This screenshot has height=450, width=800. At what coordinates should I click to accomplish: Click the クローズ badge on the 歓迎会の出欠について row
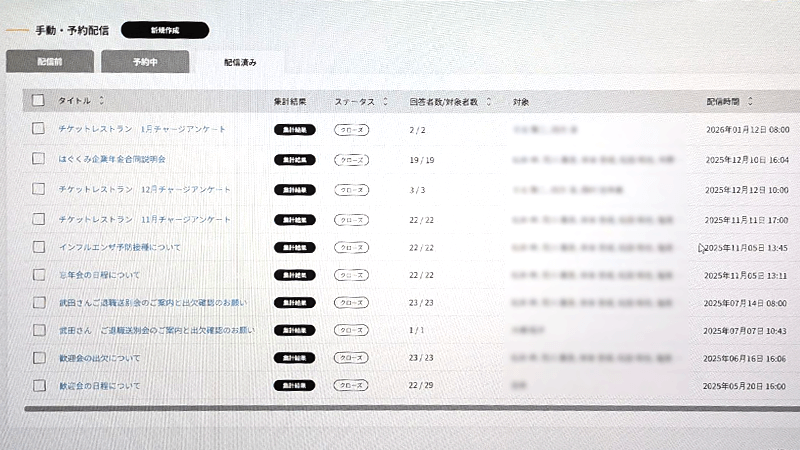(351, 358)
